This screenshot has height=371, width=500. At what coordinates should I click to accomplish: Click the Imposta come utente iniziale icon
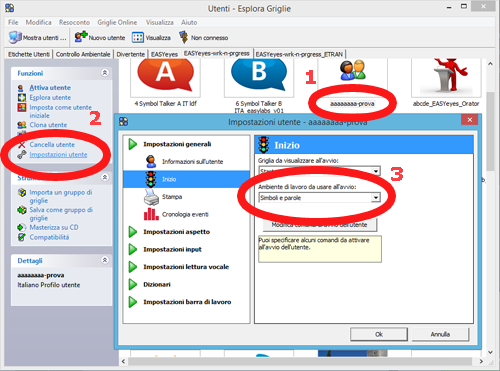[22, 107]
